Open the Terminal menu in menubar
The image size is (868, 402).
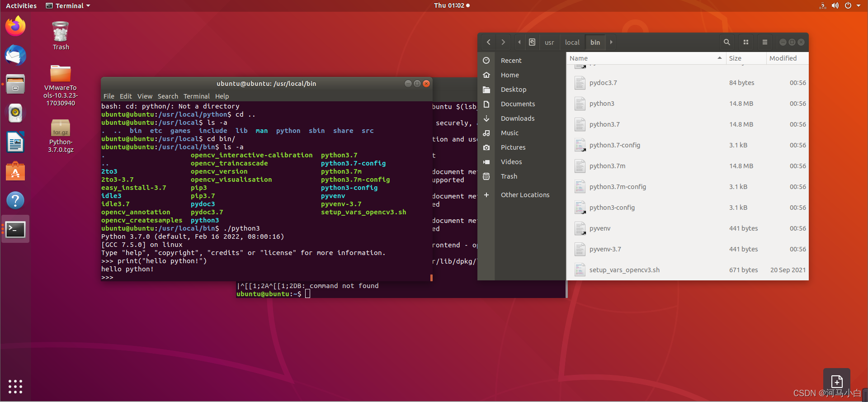[197, 96]
